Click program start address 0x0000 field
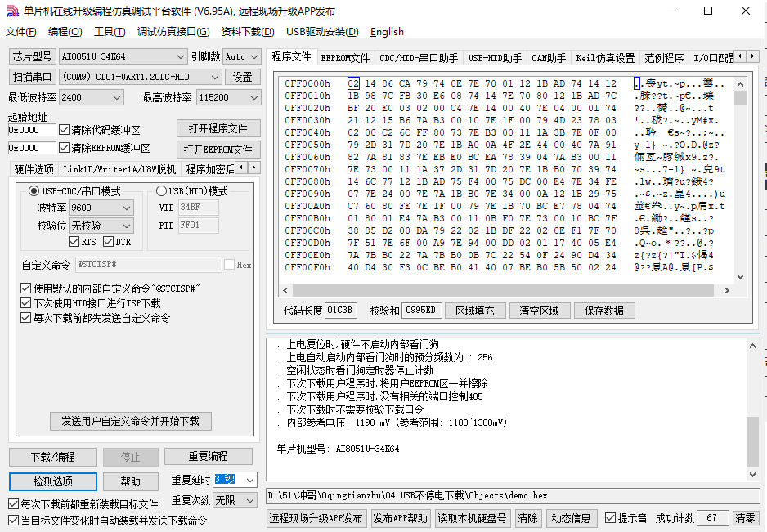Viewport: 767px width, 532px height. pos(32,130)
